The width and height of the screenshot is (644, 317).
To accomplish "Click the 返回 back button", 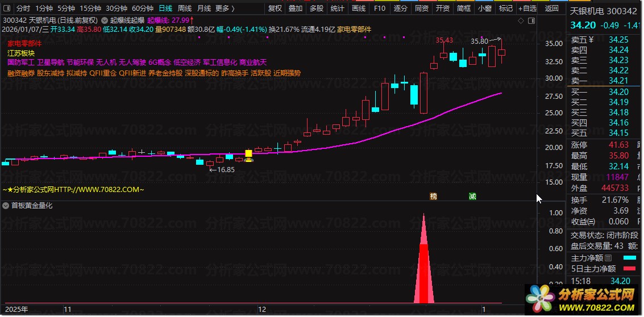I will point(551,8).
